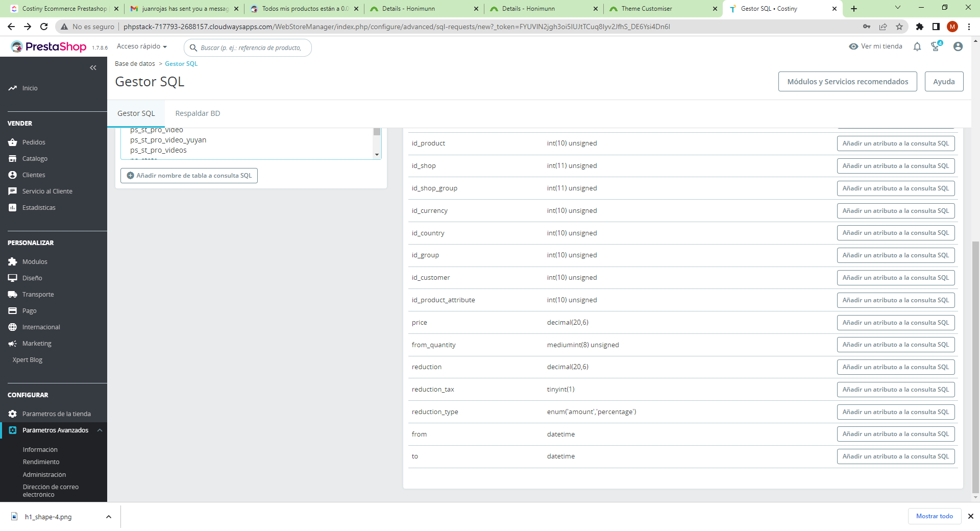
Task: Click the Internacional globe icon
Action: pos(12,327)
